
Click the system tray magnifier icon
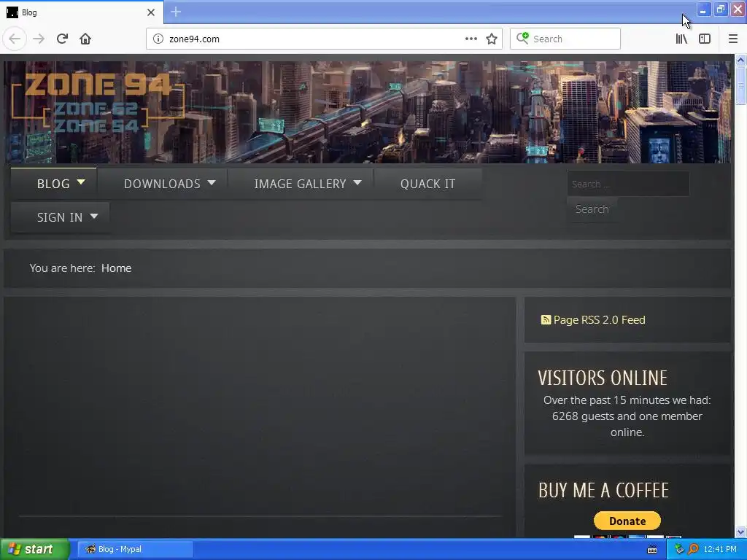tap(693, 549)
